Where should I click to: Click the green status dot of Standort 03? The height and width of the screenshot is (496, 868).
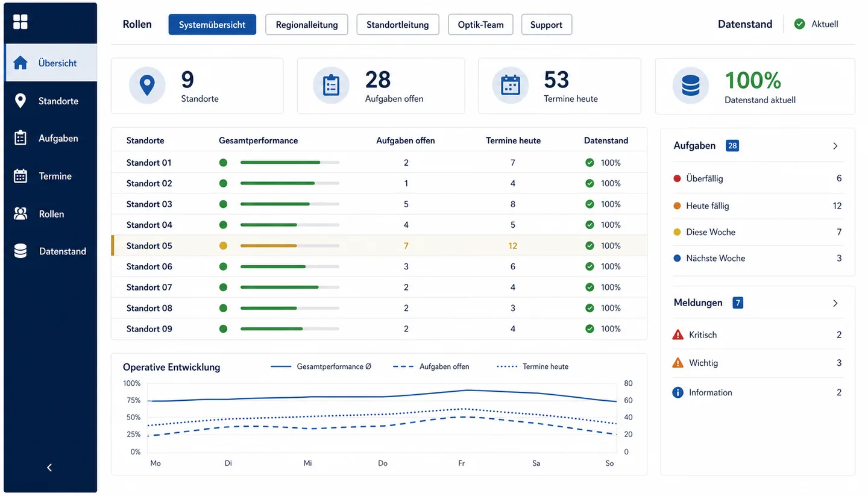point(223,204)
